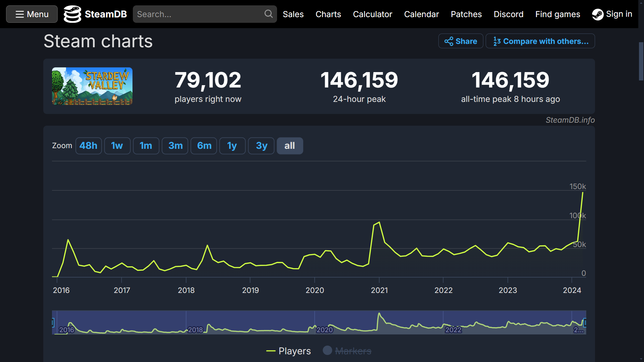Click the Search input field
The width and height of the screenshot is (644, 362).
click(205, 14)
